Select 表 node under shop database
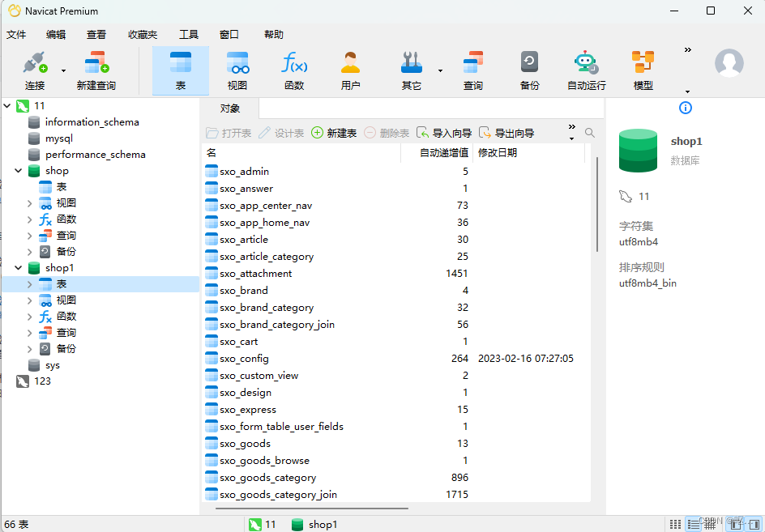The height and width of the screenshot is (532, 765). tap(53, 187)
